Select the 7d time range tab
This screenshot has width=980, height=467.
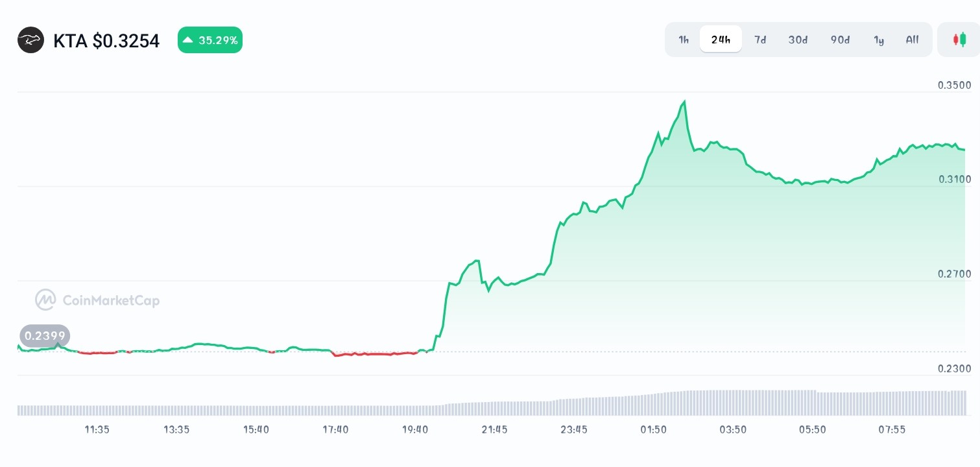(x=760, y=40)
